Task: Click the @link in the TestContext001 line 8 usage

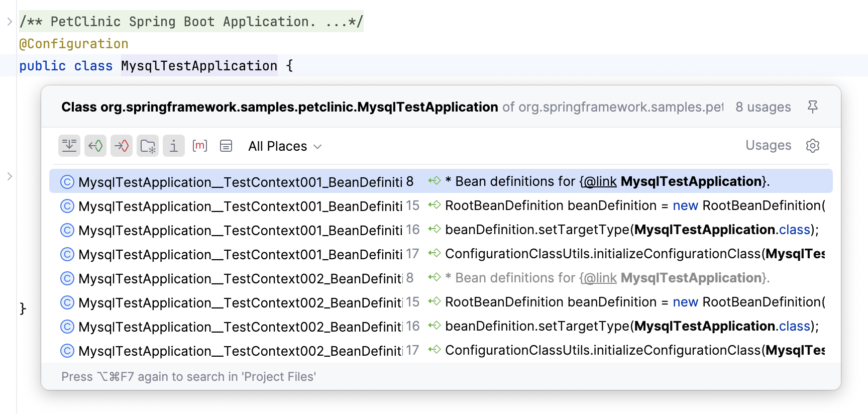Action: pyautogui.click(x=600, y=181)
